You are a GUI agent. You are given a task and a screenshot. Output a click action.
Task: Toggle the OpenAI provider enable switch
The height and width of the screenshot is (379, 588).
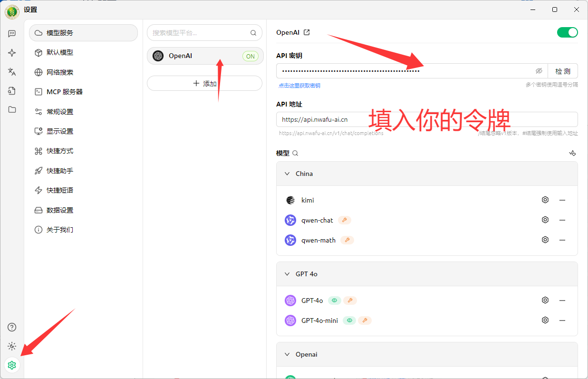coord(568,32)
